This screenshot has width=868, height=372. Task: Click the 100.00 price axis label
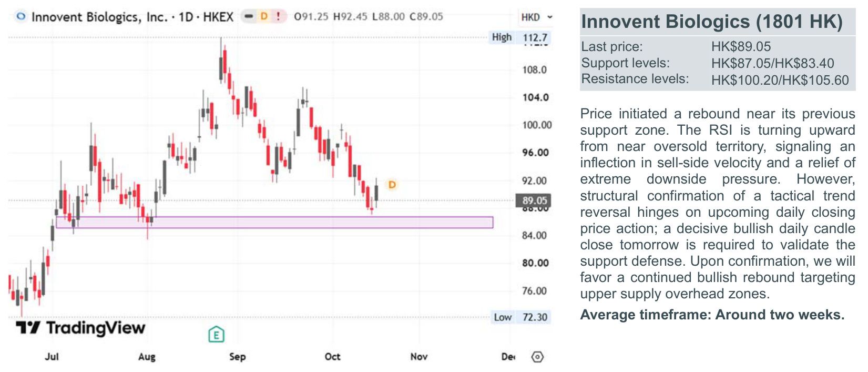pyautogui.click(x=537, y=125)
